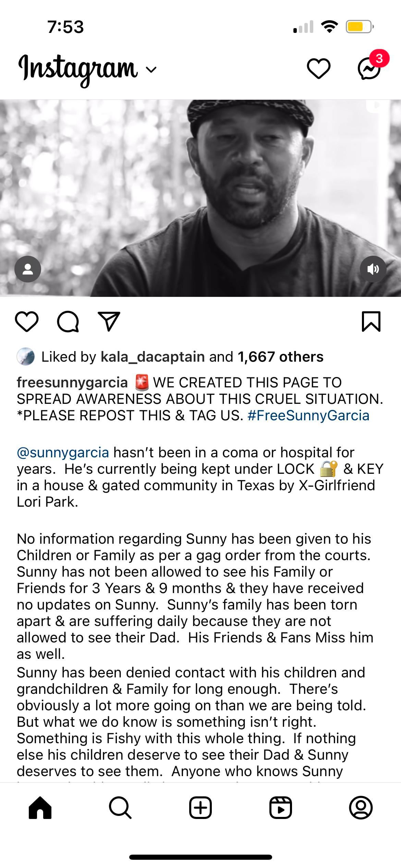
Task: Open Messenger direct messages
Action: pos(369,69)
